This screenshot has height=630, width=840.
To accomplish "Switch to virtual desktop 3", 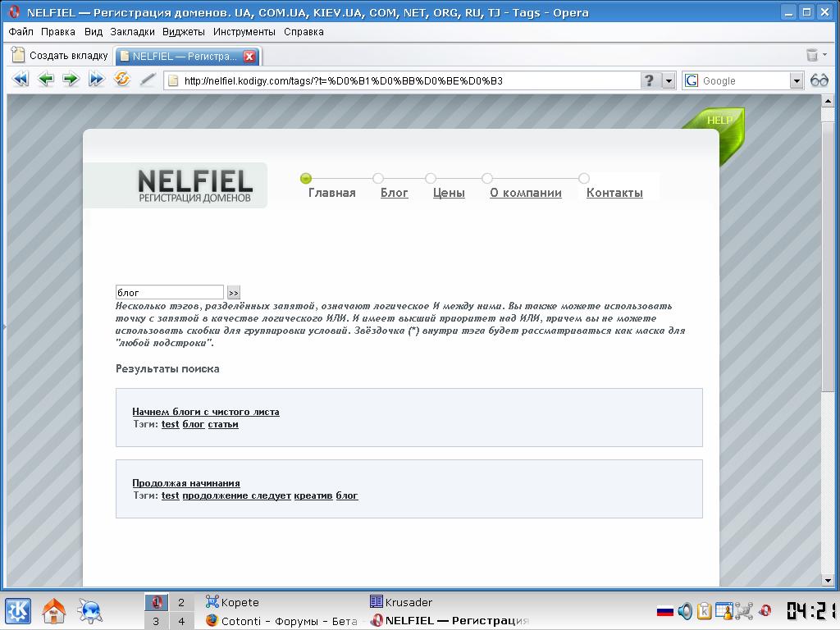I will point(156,621).
